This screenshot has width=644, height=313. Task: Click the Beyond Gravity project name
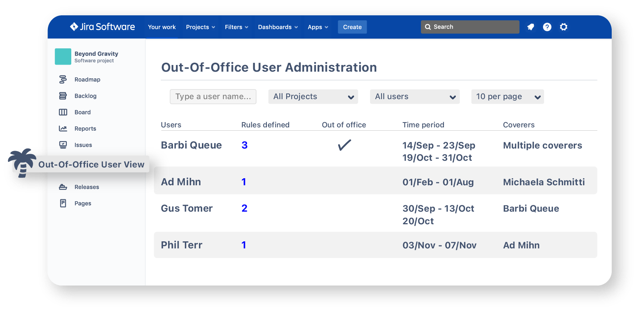[x=96, y=54]
